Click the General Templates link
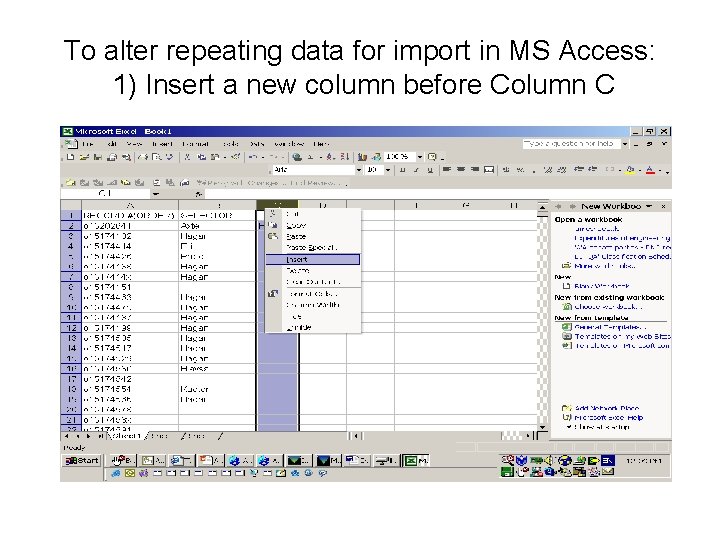This screenshot has width=720, height=540. click(610, 327)
